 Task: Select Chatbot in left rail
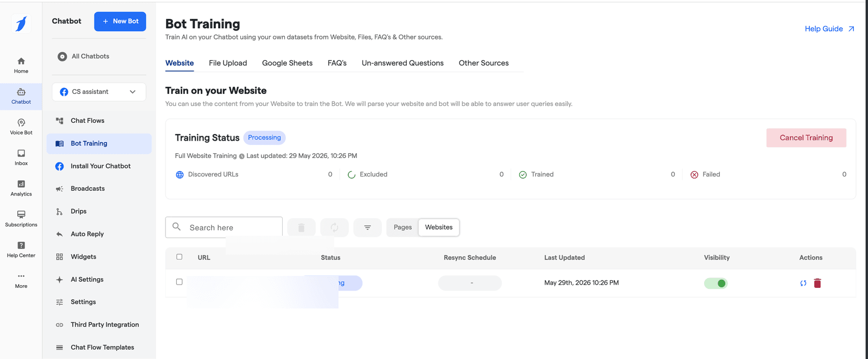coord(21,96)
